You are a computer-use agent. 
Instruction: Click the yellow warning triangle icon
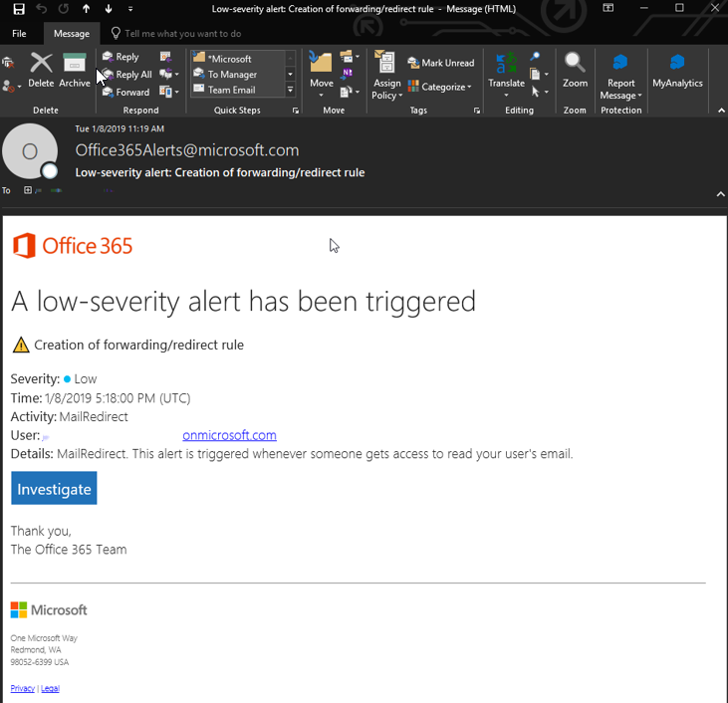click(x=21, y=345)
